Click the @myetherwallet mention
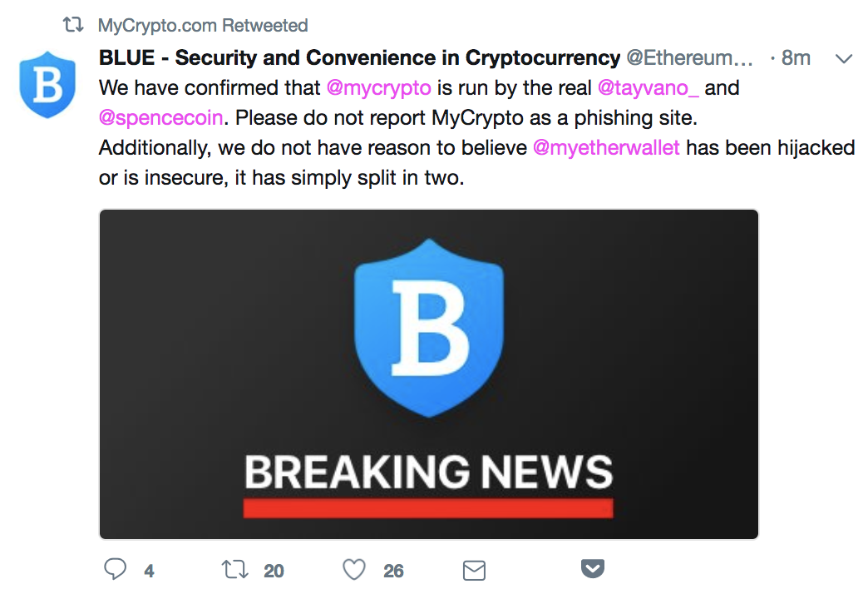Viewport: 868px width, 594px height. pyautogui.click(x=606, y=147)
